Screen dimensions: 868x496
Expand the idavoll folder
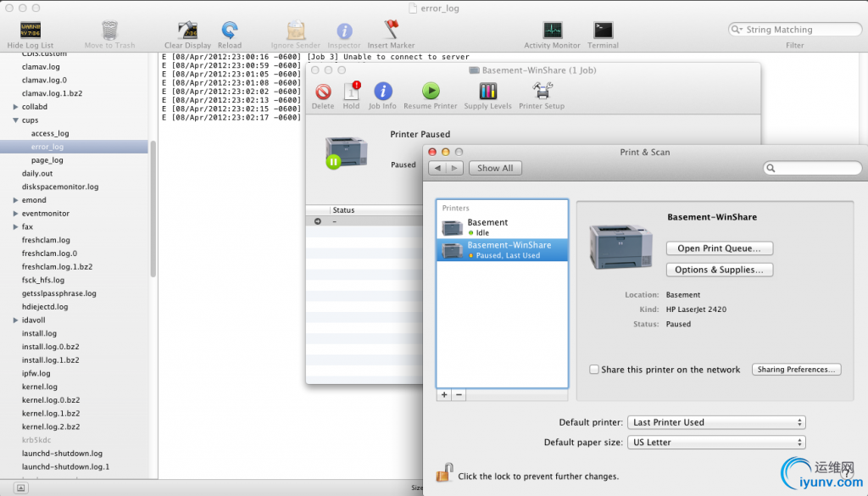click(x=15, y=320)
